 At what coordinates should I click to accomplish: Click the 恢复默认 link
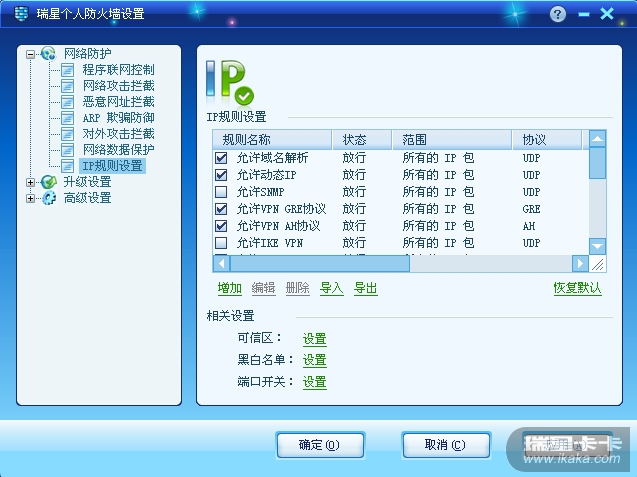pyautogui.click(x=577, y=288)
